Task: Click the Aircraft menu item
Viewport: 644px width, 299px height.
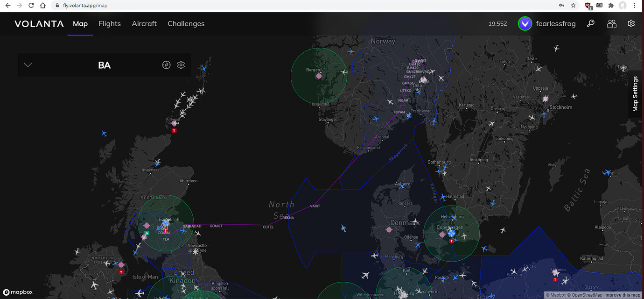Action: tap(144, 23)
